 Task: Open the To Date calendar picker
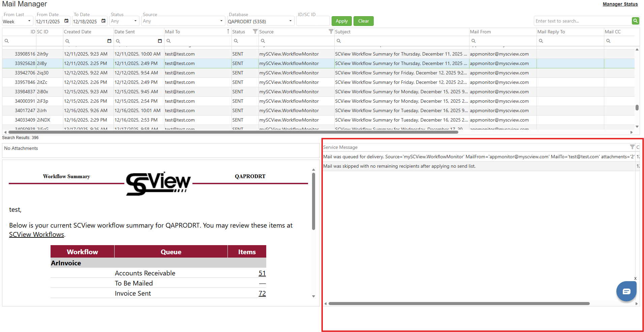(x=103, y=21)
